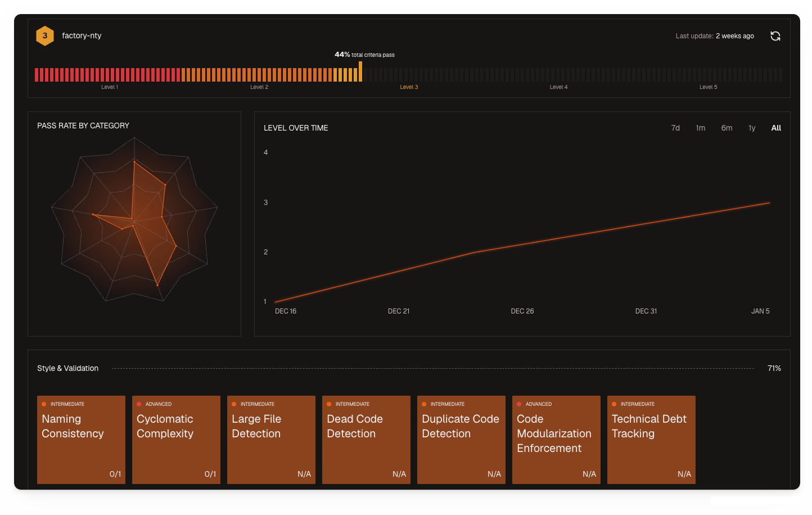Viewport: 812px width, 515px height.
Task: Activate the 1y time range option
Action: point(752,128)
